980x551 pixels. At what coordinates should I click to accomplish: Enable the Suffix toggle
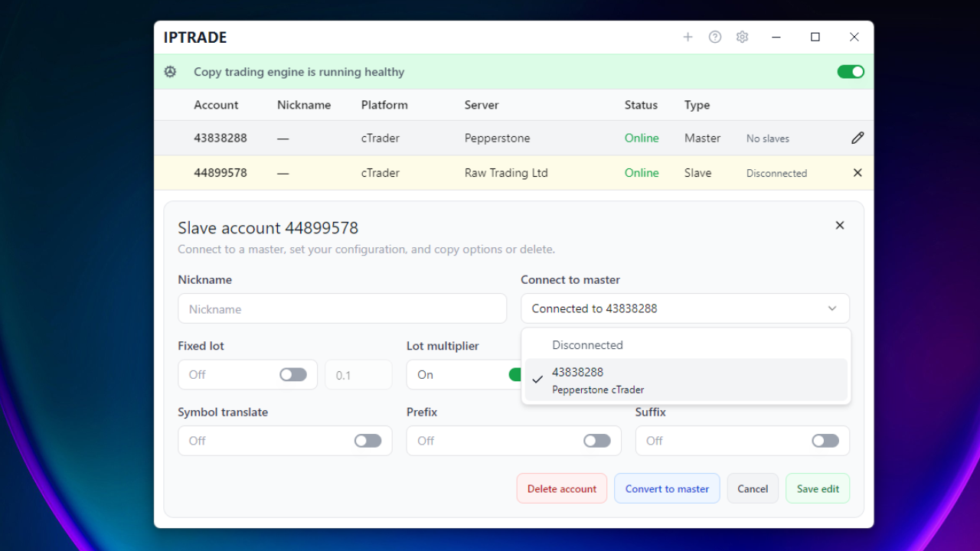825,441
